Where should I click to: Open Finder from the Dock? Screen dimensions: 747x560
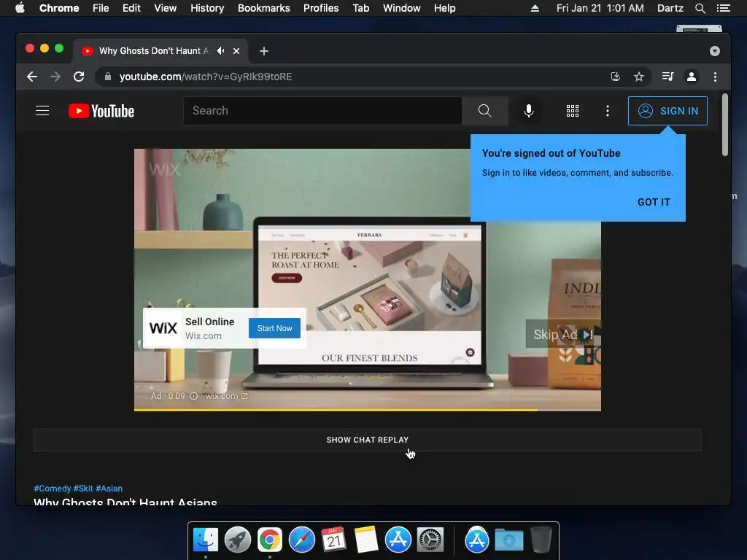click(206, 540)
